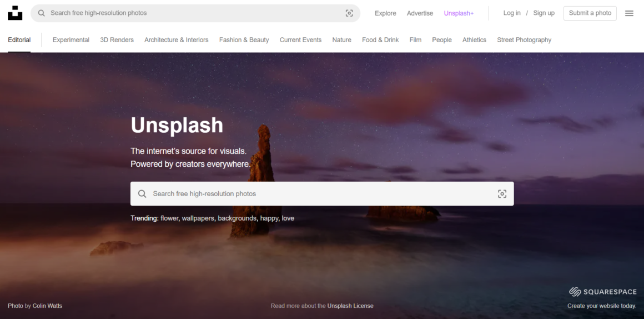Click Create your website today link
644x319 pixels.
click(602, 306)
